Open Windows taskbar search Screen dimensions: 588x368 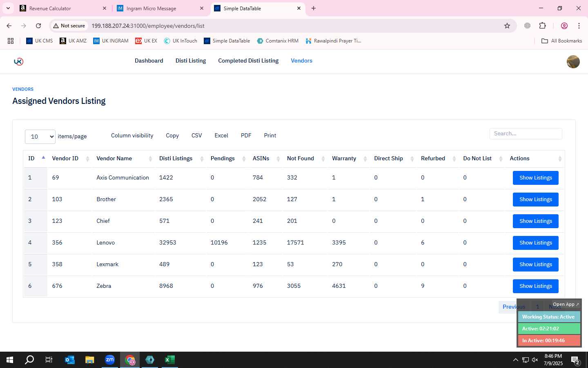pyautogui.click(x=29, y=360)
